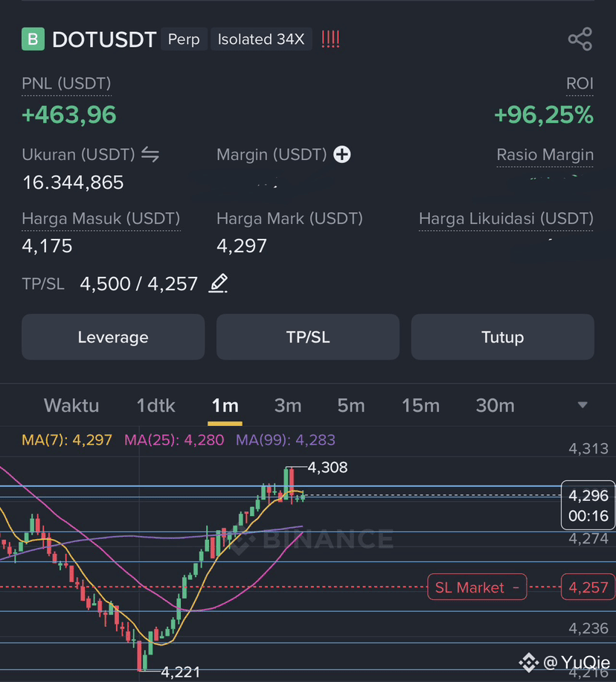616x682 pixels.
Task: Open the TP/SL settings button
Action: (x=308, y=337)
